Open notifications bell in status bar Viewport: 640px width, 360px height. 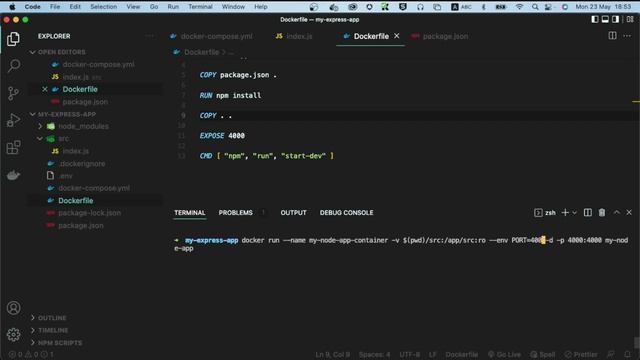point(628,354)
